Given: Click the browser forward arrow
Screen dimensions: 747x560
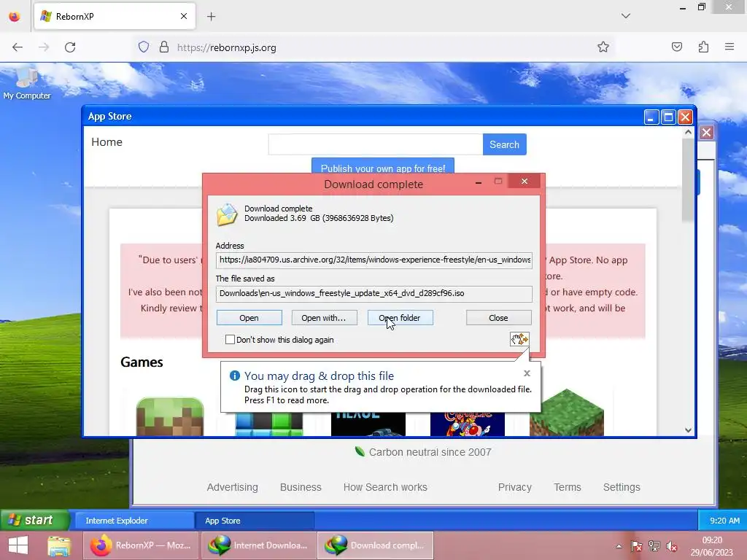Looking at the screenshot, I should tap(44, 47).
